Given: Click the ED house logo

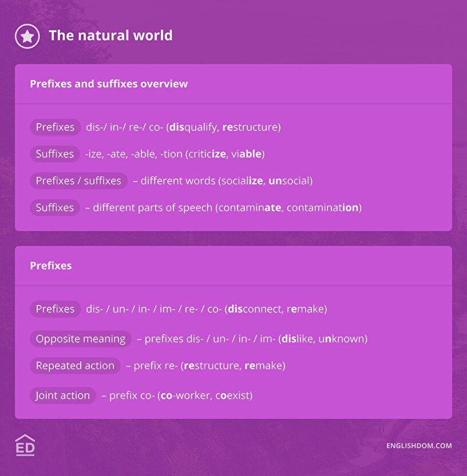Looking at the screenshot, I should point(25,445).
